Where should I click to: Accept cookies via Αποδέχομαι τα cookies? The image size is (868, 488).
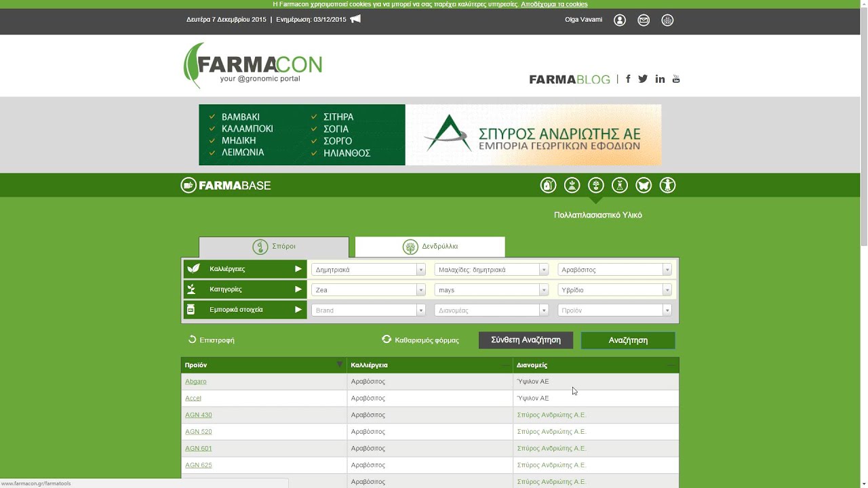554,4
